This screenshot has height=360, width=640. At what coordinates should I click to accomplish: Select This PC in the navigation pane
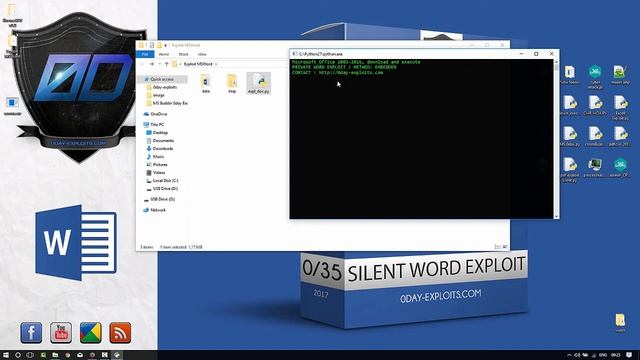click(157, 124)
